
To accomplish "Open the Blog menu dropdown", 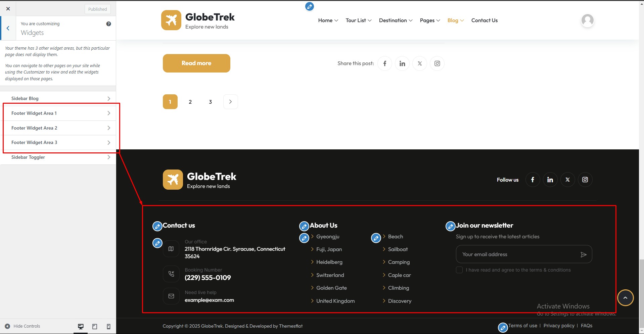I will coord(456,20).
